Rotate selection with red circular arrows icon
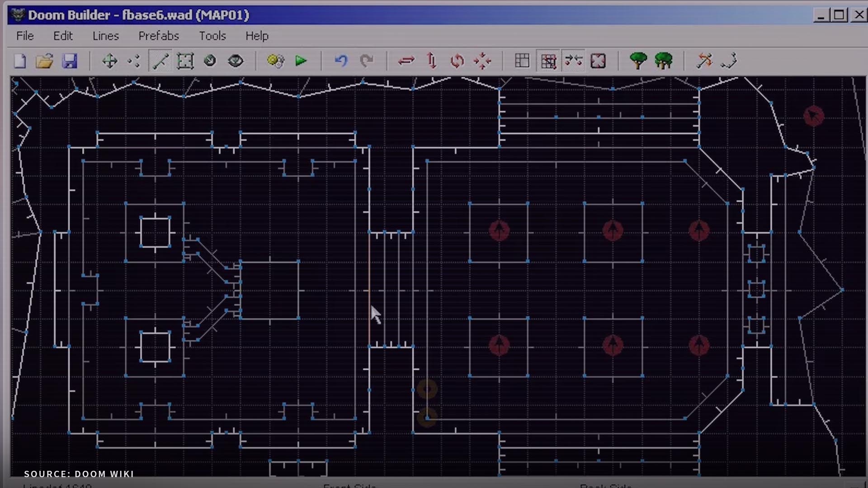This screenshot has height=488, width=868. pos(457,61)
